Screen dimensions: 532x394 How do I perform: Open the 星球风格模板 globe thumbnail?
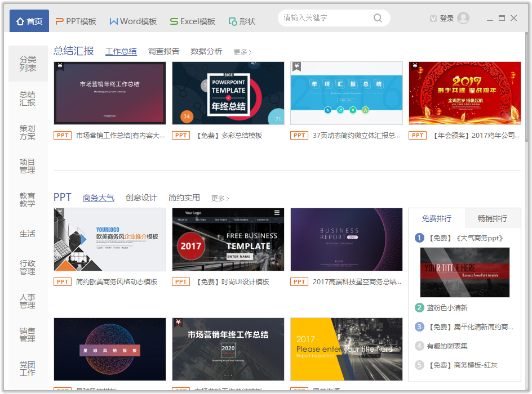(x=110, y=350)
